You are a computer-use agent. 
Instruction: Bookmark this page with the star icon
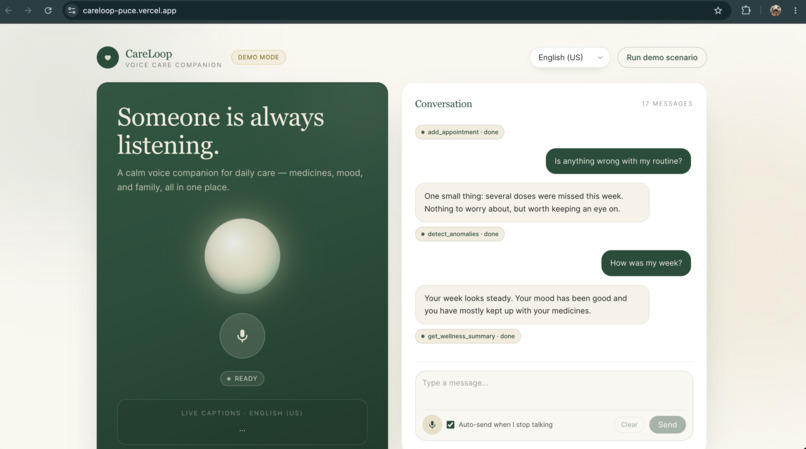718,10
